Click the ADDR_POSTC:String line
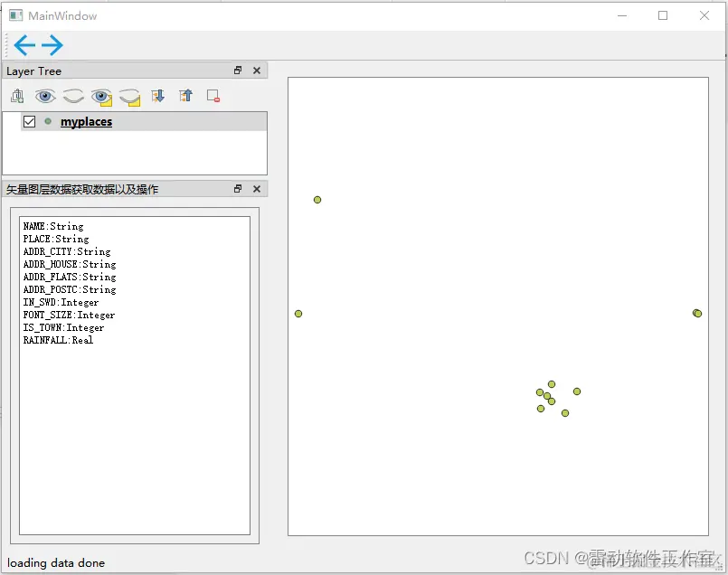 point(70,289)
